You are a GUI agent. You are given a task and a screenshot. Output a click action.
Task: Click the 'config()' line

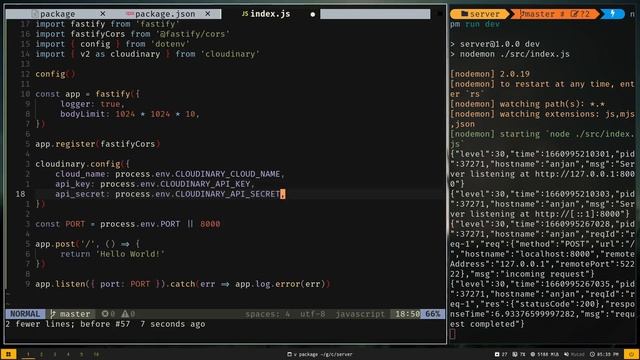(x=55, y=74)
